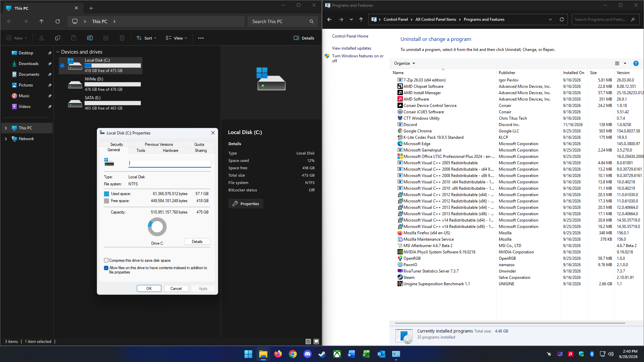The width and height of the screenshot is (644, 362).
Task: Open the View dropdown in File Explorer
Action: click(176, 38)
